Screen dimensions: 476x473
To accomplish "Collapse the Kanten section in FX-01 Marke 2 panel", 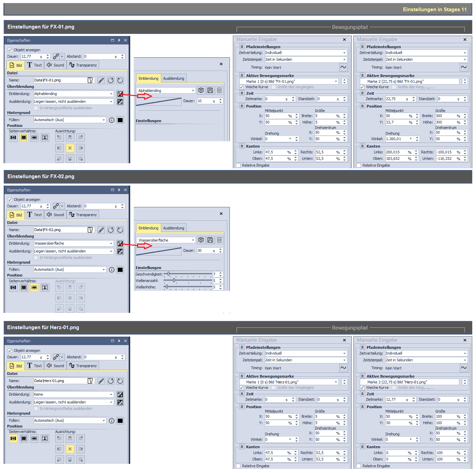I will pos(362,146).
